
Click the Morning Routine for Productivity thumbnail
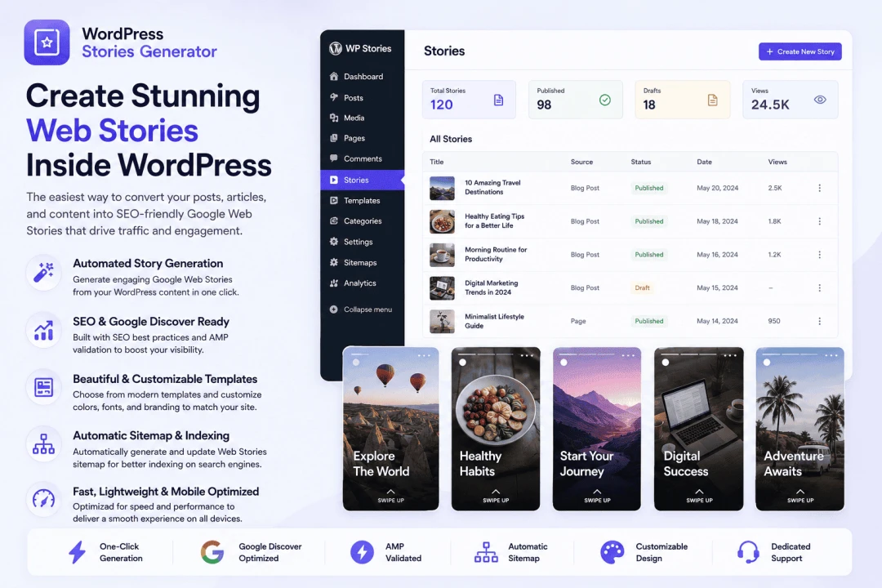click(442, 254)
